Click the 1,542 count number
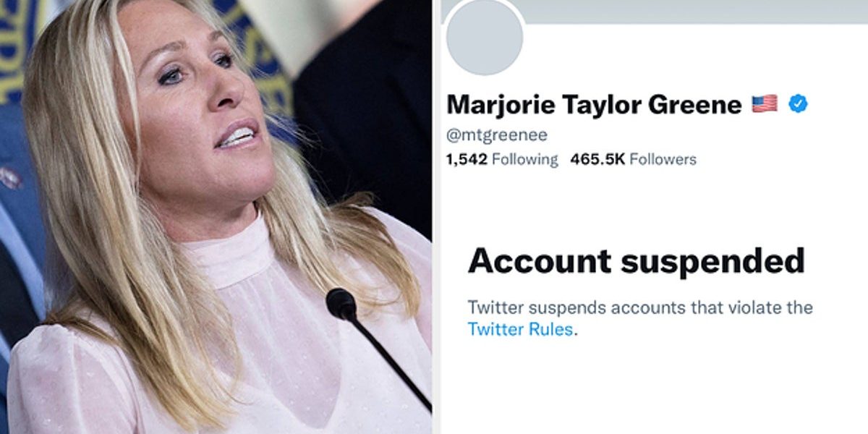The width and height of the screenshot is (868, 434). click(x=467, y=159)
